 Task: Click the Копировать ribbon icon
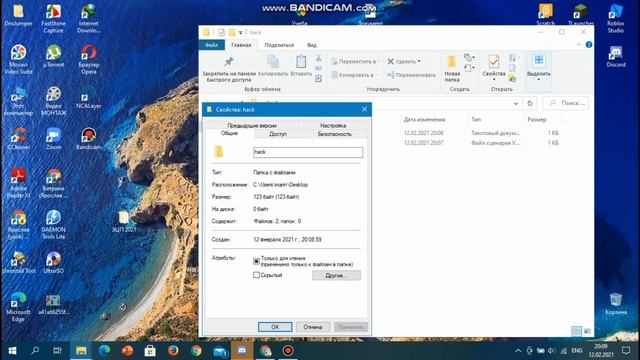point(273,62)
